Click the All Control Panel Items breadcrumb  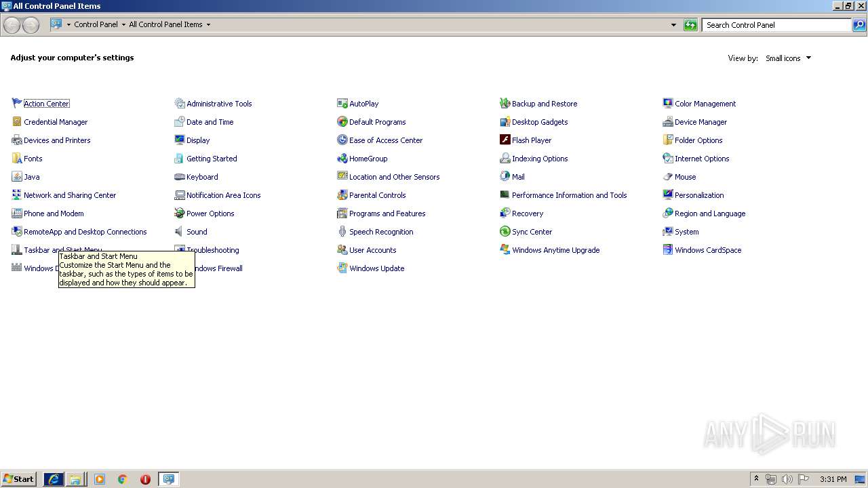pyautogui.click(x=165, y=24)
